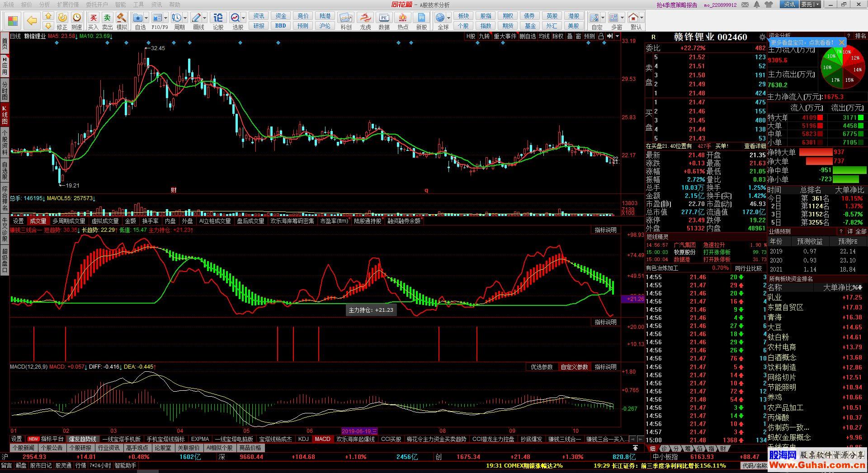This screenshot has width=868, height=473.
Task: Expand the 选股 dropdown arrow
Action: 244,18
